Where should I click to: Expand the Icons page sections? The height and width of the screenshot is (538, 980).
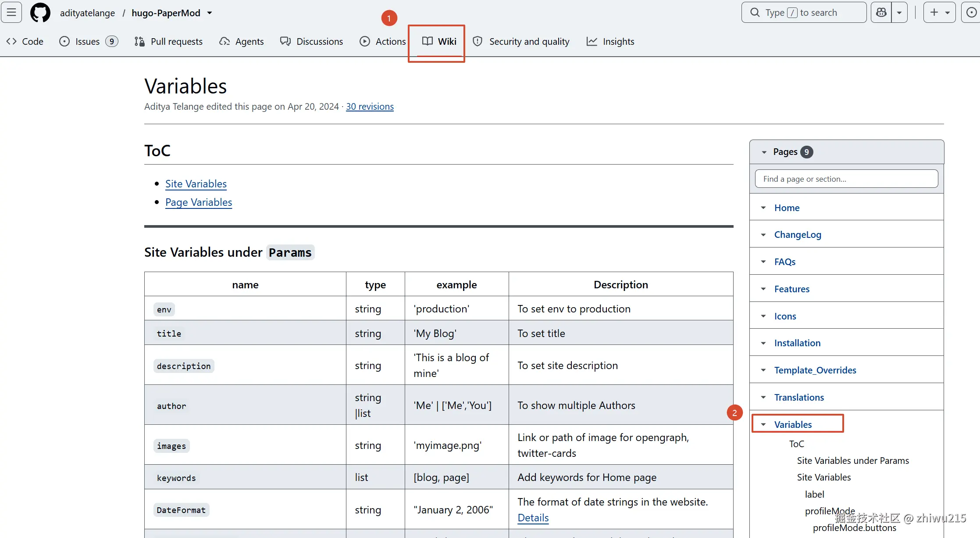763,316
